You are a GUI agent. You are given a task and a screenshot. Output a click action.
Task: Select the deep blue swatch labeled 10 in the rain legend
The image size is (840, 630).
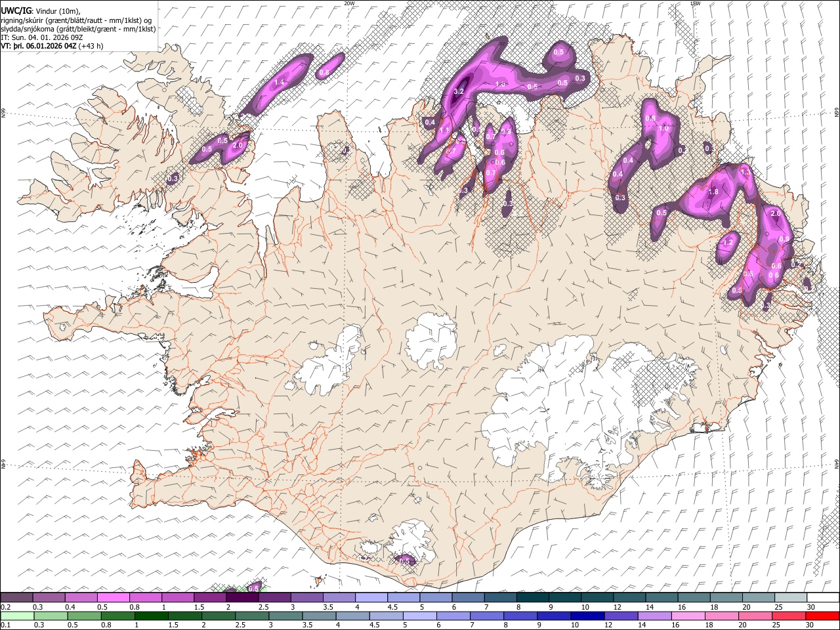pyautogui.click(x=587, y=616)
